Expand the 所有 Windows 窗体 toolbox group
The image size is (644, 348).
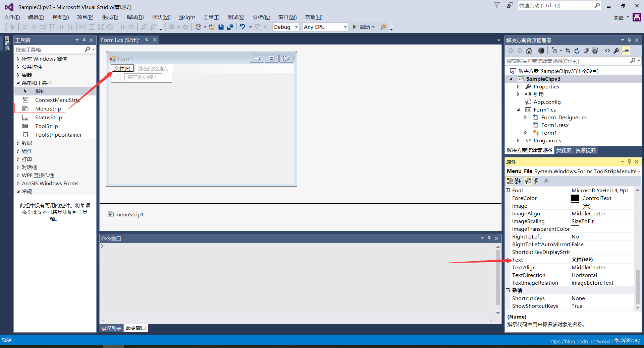pos(18,59)
